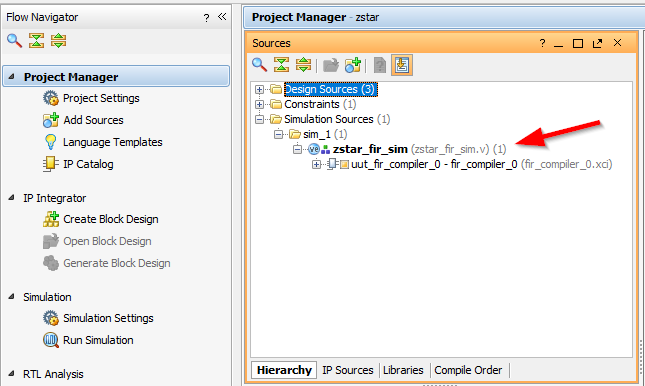This screenshot has height=386, width=645.
Task: Expand all in Flow Navigator toolbar
Action: click(x=58, y=41)
